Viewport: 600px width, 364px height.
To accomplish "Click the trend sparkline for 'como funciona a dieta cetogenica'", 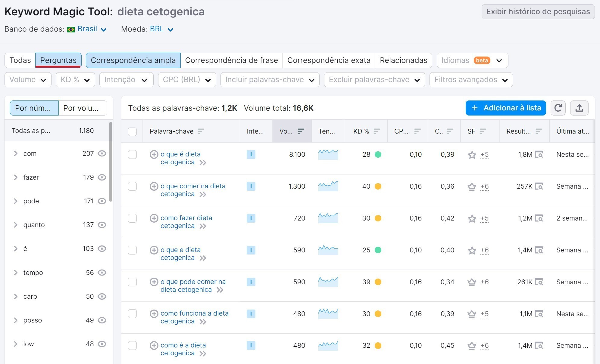I will pyautogui.click(x=328, y=313).
